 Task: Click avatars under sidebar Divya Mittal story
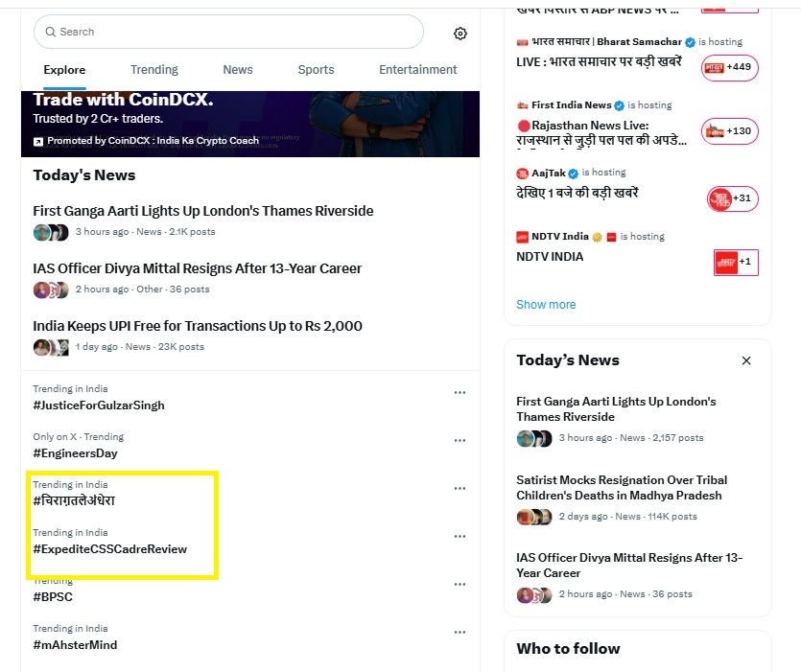click(534, 595)
